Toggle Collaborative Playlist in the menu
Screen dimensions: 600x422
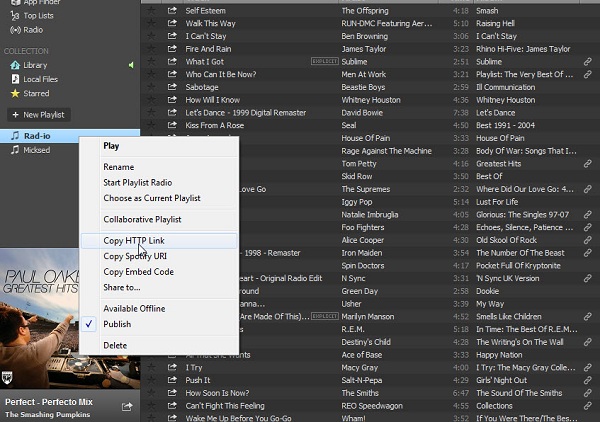coord(142,219)
